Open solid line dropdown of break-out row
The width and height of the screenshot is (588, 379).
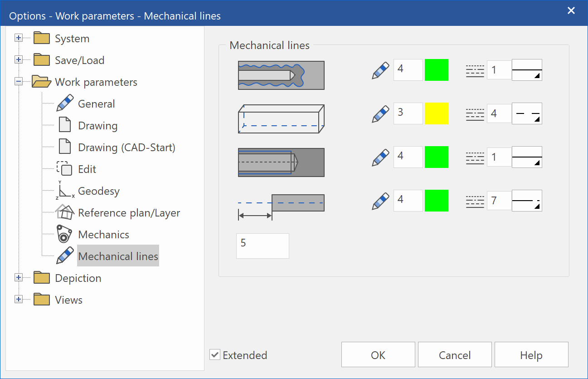(x=527, y=70)
